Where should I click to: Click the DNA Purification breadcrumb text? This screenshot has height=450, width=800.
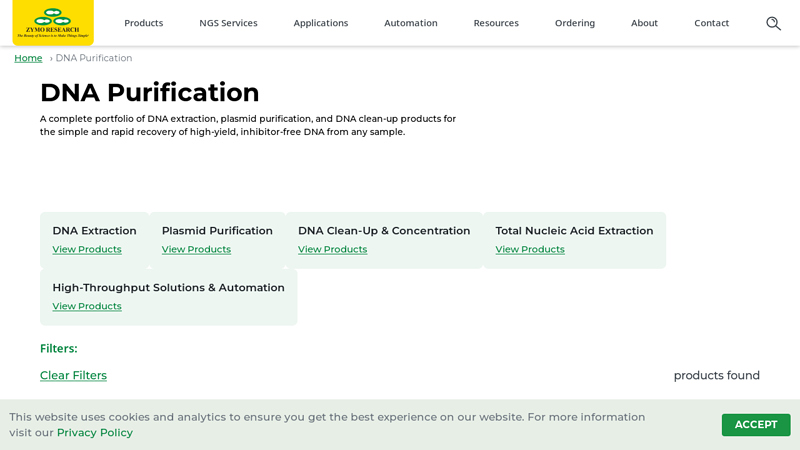pos(94,58)
